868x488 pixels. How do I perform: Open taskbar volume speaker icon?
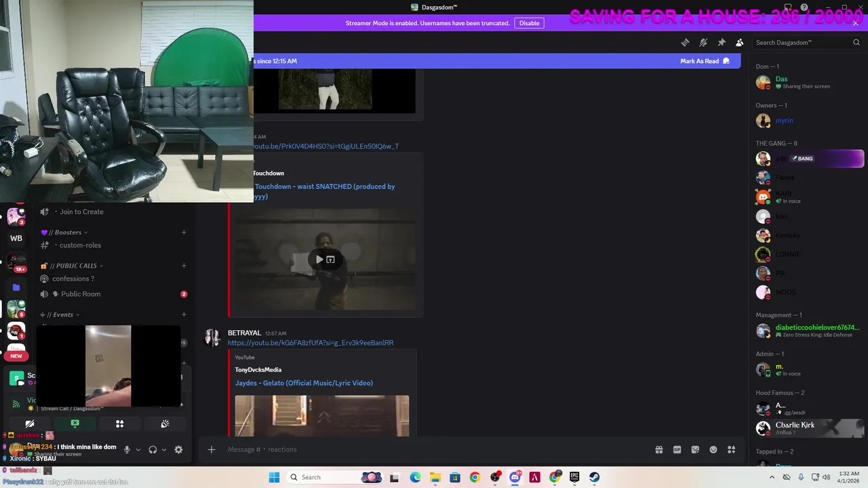[826, 477]
